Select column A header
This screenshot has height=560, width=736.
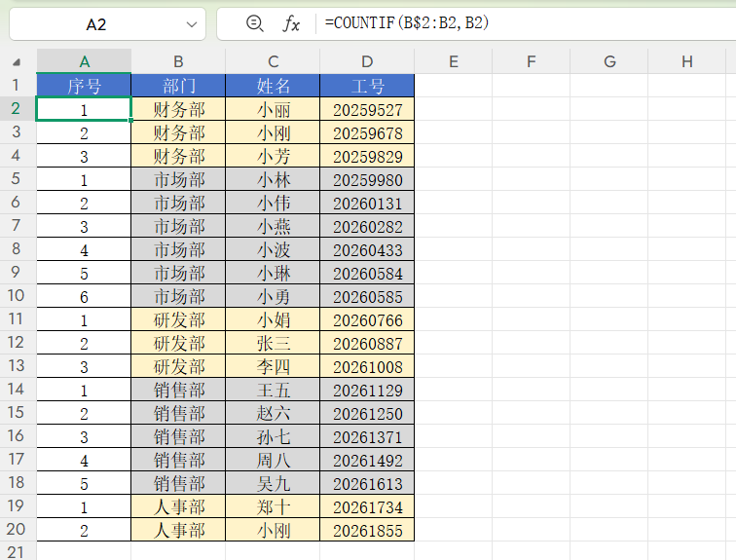click(84, 61)
